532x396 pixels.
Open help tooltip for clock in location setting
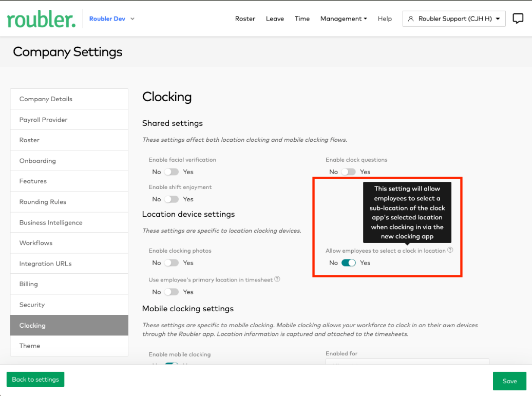(450, 250)
